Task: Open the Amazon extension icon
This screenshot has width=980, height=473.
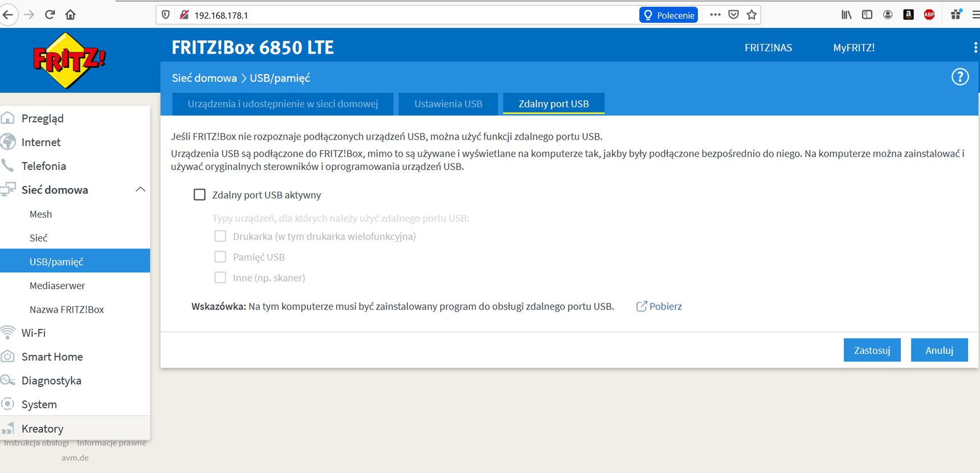Action: (909, 15)
